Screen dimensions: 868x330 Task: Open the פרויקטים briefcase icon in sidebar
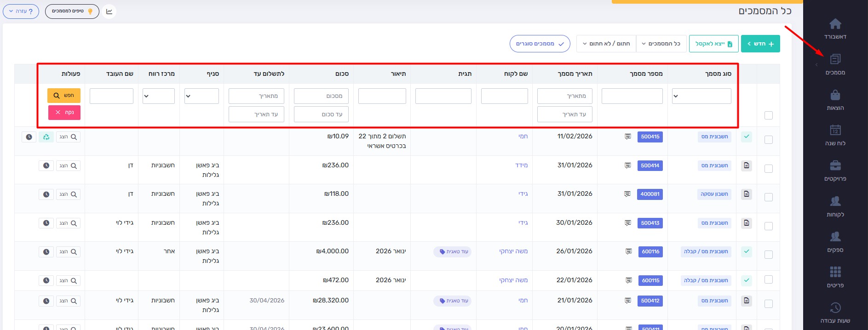[x=835, y=166]
